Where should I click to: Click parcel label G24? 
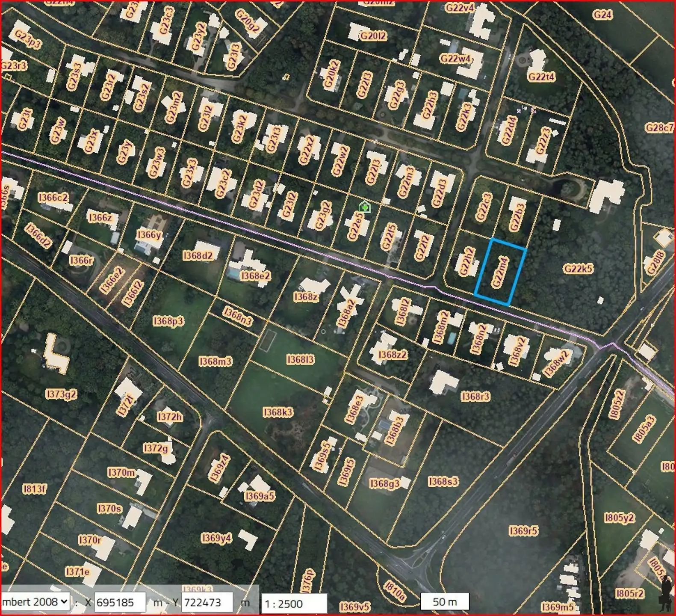pyautogui.click(x=602, y=15)
